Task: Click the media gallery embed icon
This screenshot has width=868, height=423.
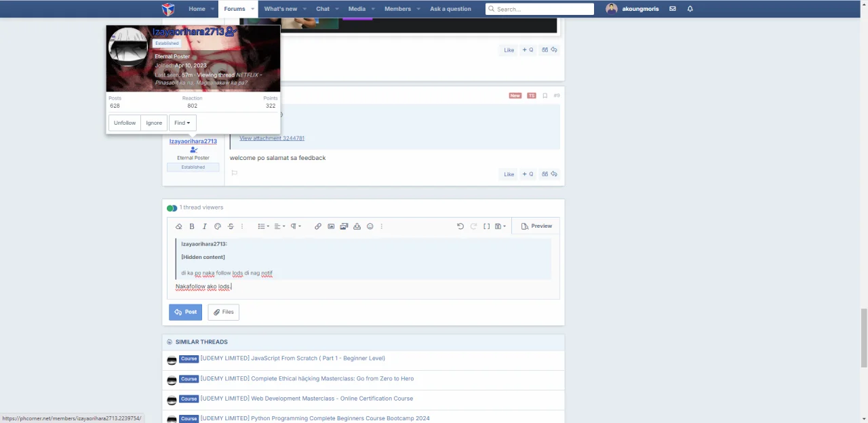Action: [344, 226]
